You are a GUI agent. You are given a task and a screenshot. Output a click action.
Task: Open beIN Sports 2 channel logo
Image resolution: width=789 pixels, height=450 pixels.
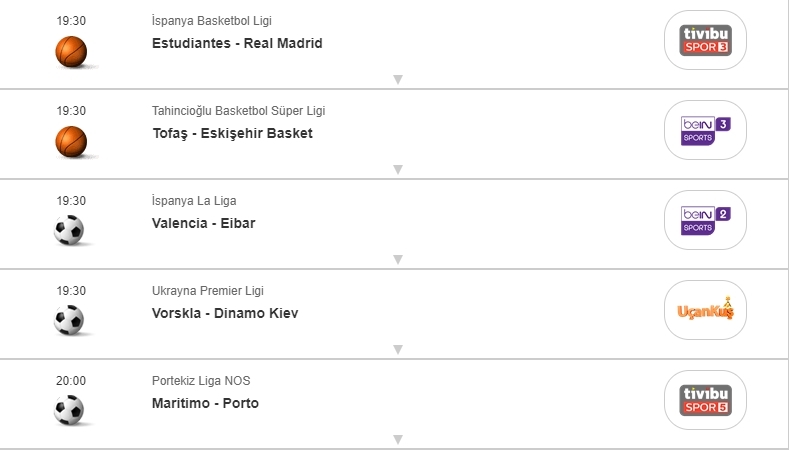pyautogui.click(x=705, y=220)
